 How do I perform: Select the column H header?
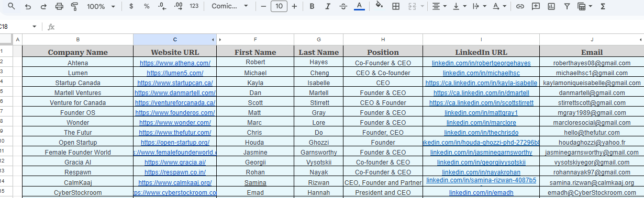point(383,40)
